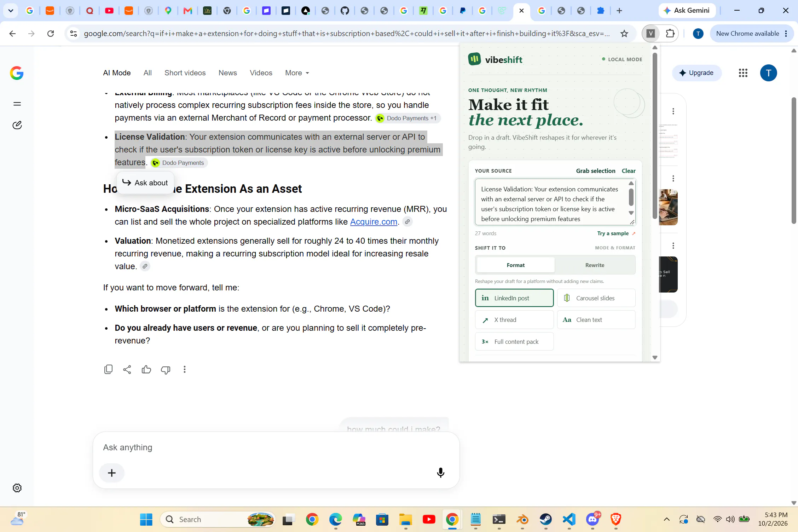The width and height of the screenshot is (798, 532).
Task: Open more options below the AI answer
Action: tap(184, 370)
